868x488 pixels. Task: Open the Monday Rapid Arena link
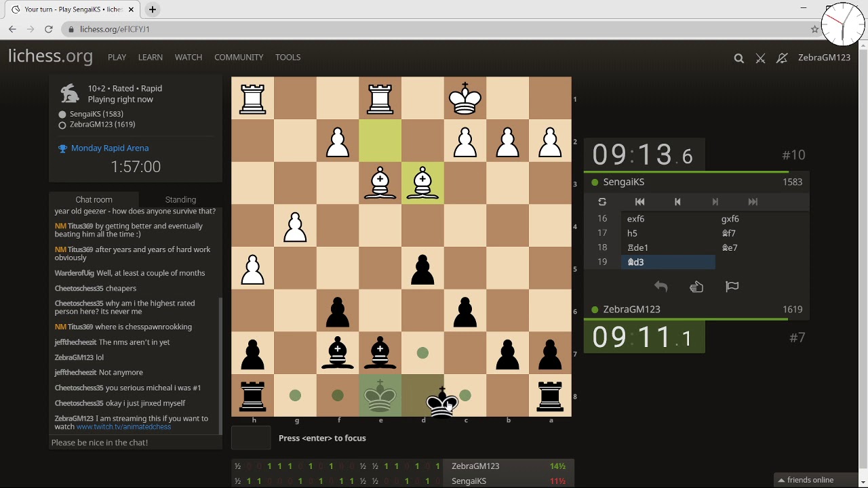110,148
